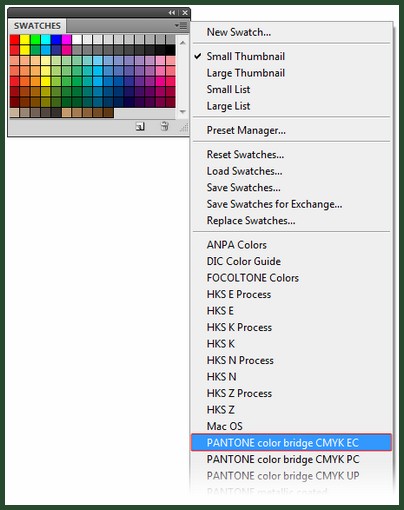The image size is (404, 510).
Task: Collapse the panel with the double-arrow icon
Action: point(172,13)
